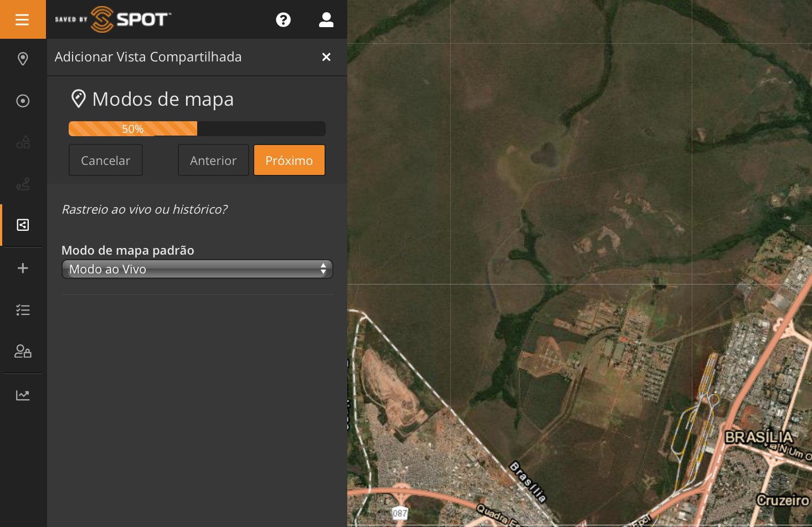Image resolution: width=812 pixels, height=527 pixels.
Task: Go back with the Anterior button
Action: 213,161
